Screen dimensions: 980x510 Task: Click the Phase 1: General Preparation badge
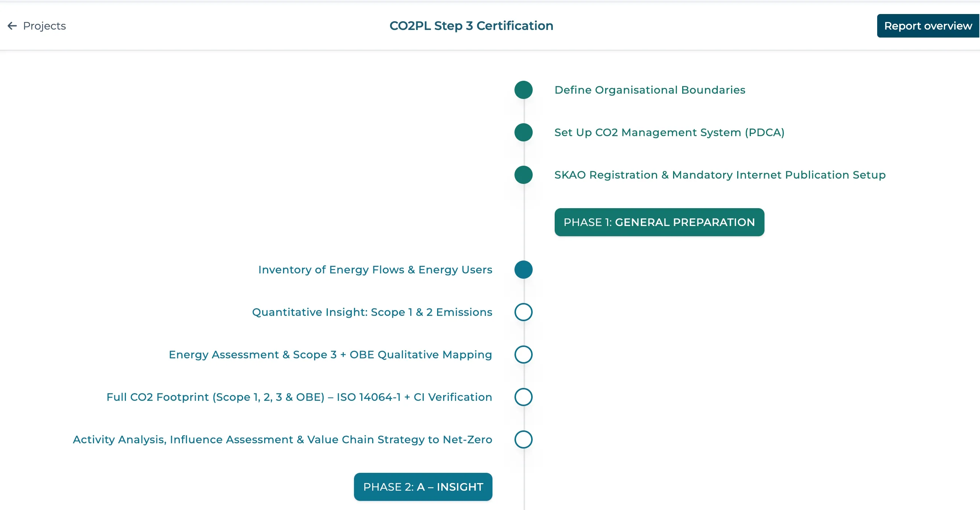pos(659,222)
